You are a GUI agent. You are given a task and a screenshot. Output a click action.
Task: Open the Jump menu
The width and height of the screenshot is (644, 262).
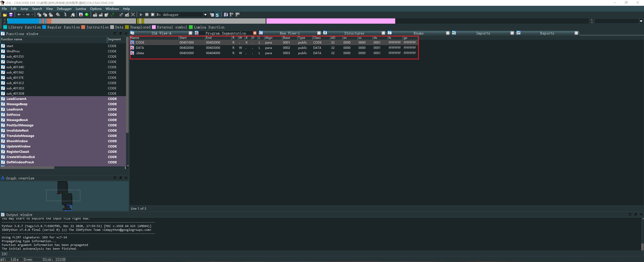(24, 9)
